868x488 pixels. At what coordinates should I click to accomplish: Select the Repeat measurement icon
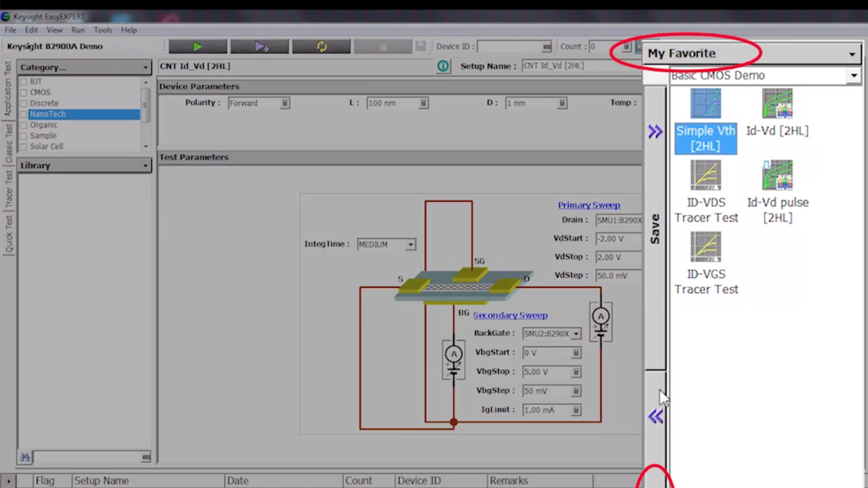coord(321,46)
